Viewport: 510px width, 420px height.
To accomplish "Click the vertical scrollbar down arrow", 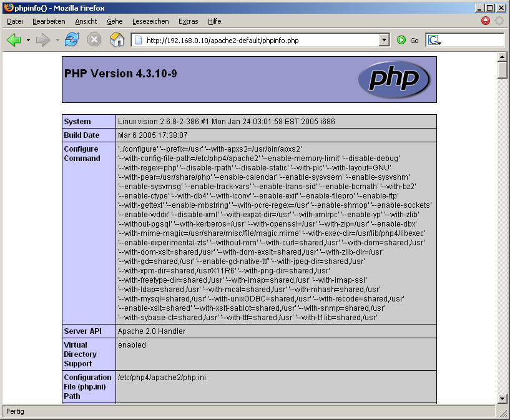I will [x=502, y=398].
